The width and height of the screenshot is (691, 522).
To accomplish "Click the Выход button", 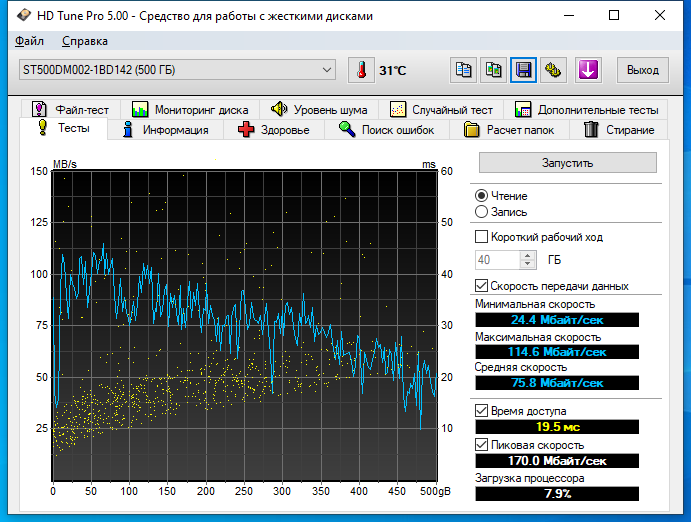I will [x=642, y=70].
